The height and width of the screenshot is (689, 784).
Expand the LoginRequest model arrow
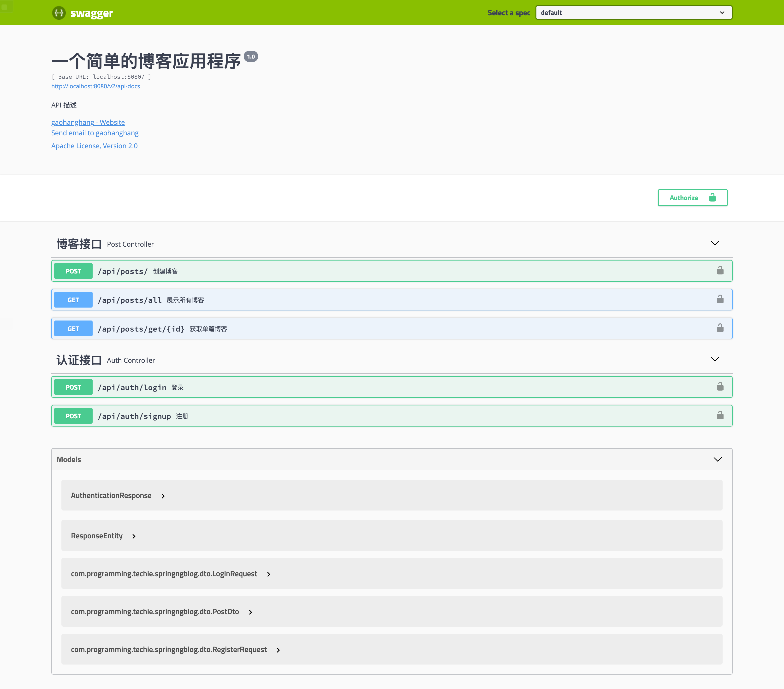[268, 574]
